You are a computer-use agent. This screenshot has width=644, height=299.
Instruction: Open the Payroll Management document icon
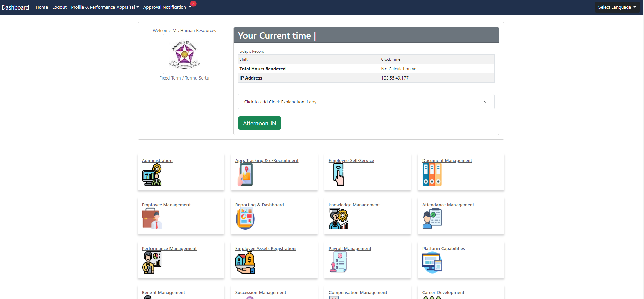338,262
